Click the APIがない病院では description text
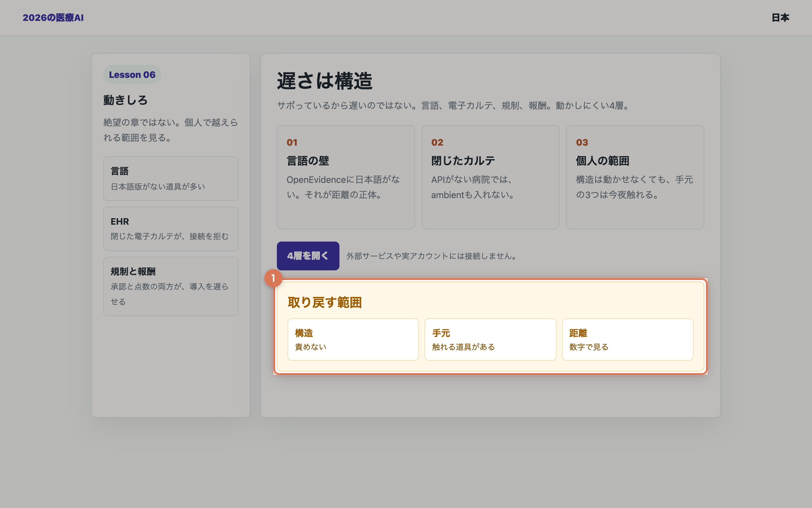The width and height of the screenshot is (812, 508). tap(473, 187)
